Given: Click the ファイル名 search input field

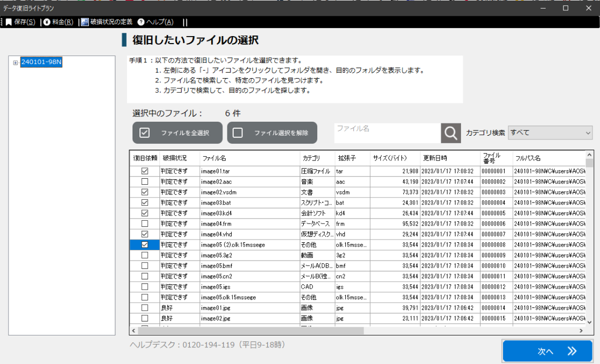Looking at the screenshot, I should click(x=387, y=133).
